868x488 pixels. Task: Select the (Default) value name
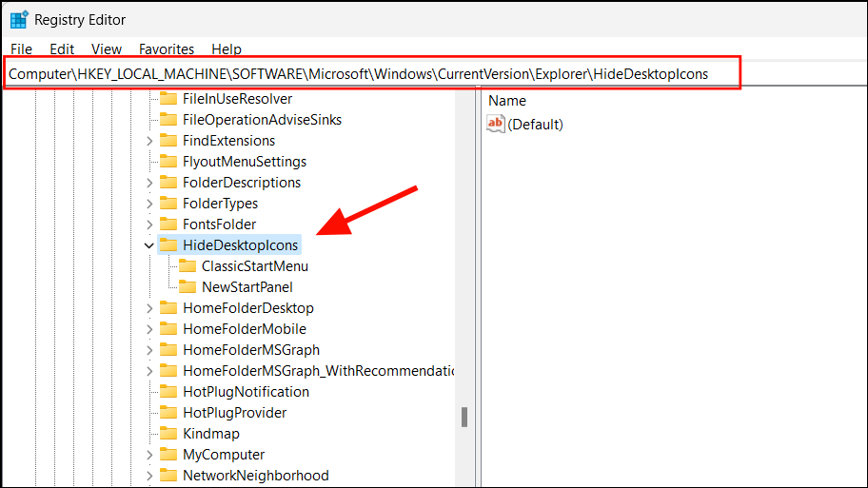point(535,124)
